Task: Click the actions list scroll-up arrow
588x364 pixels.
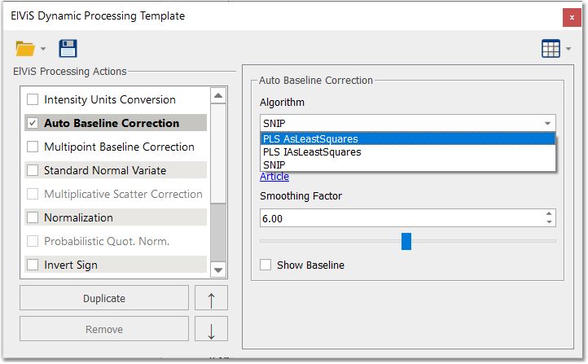Action: coord(218,96)
